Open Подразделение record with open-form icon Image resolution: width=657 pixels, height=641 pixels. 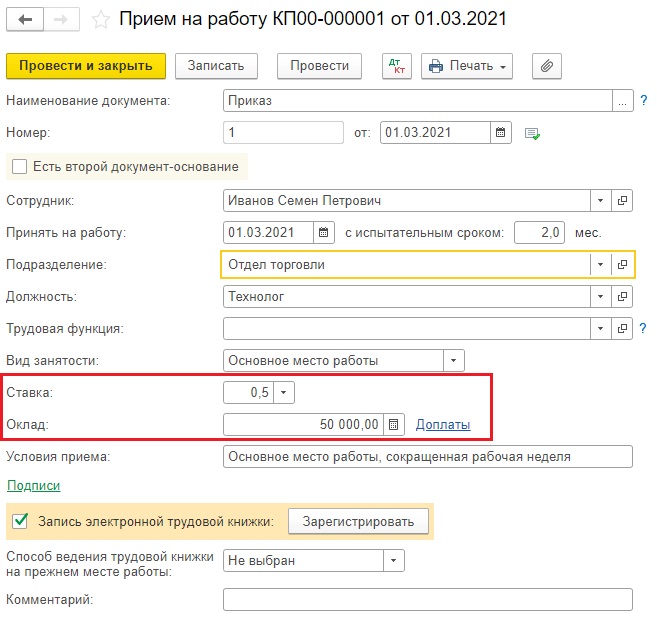point(622,264)
